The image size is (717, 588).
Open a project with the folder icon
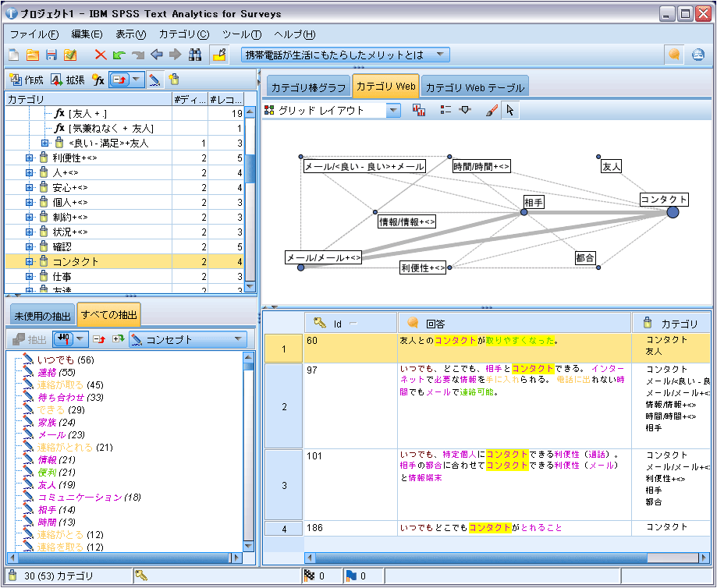(33, 55)
